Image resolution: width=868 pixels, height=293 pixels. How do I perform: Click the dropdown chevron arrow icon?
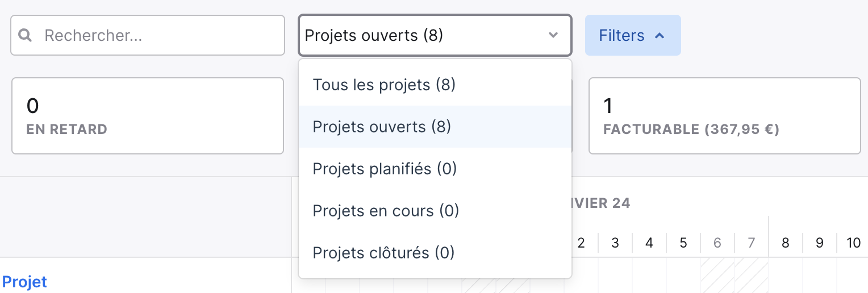pos(553,35)
